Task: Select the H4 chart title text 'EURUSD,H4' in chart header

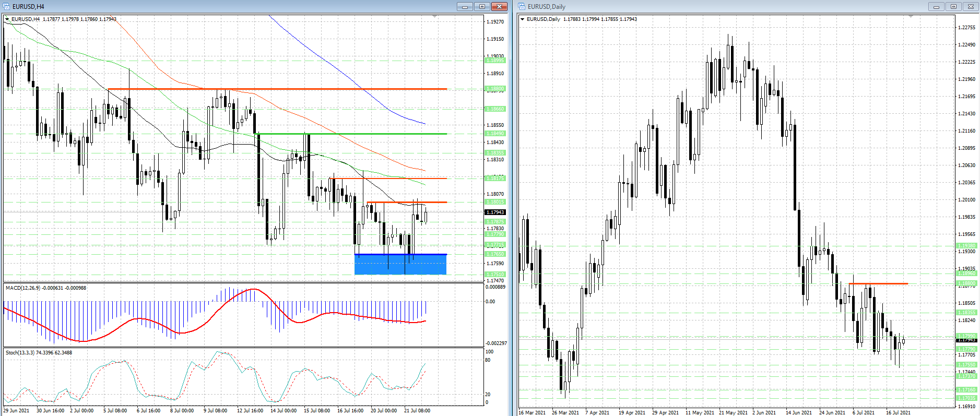Action: 26,19
